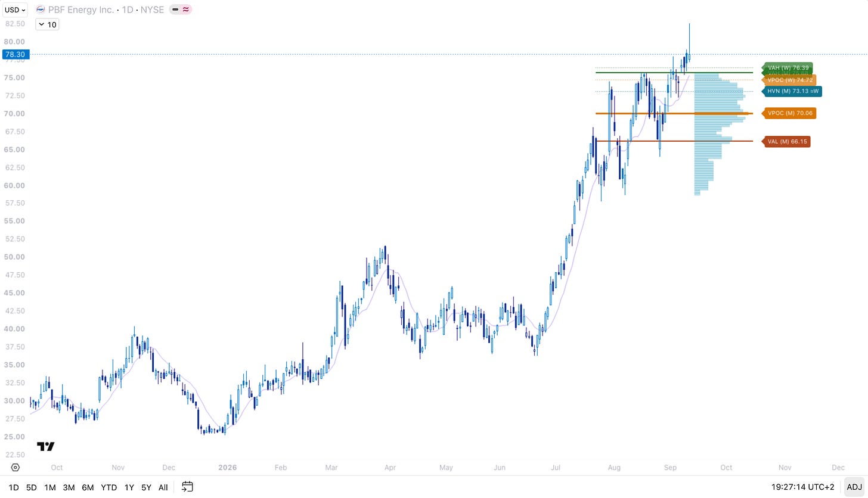Click the 2026 year label on time axis
Viewport: 868px width, 498px height.
pyautogui.click(x=227, y=468)
